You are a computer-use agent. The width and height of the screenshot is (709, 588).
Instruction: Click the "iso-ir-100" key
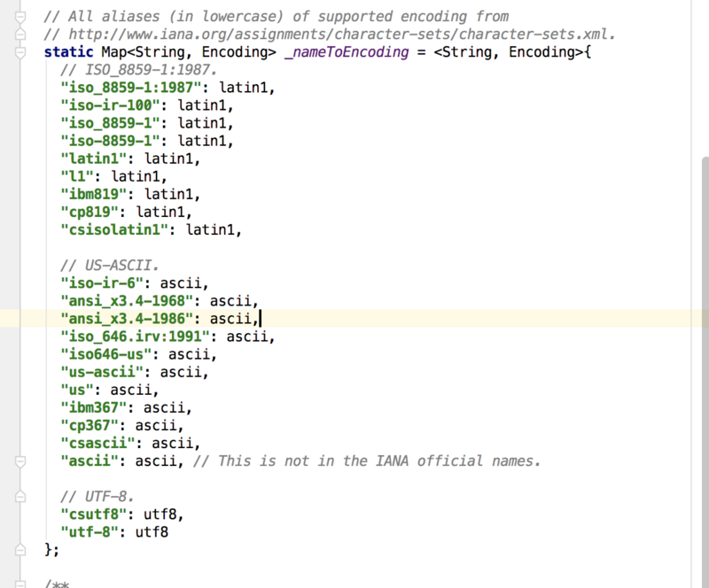(x=110, y=105)
